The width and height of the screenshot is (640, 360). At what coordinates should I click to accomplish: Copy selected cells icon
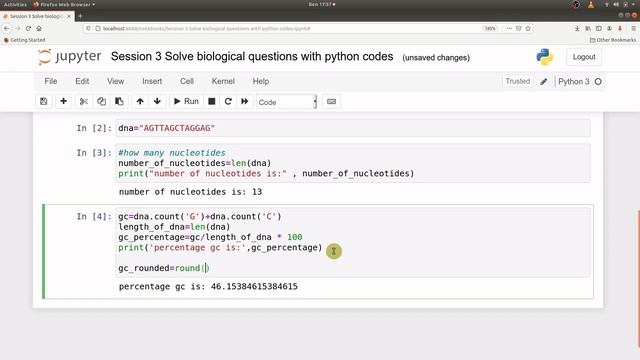[101, 102]
